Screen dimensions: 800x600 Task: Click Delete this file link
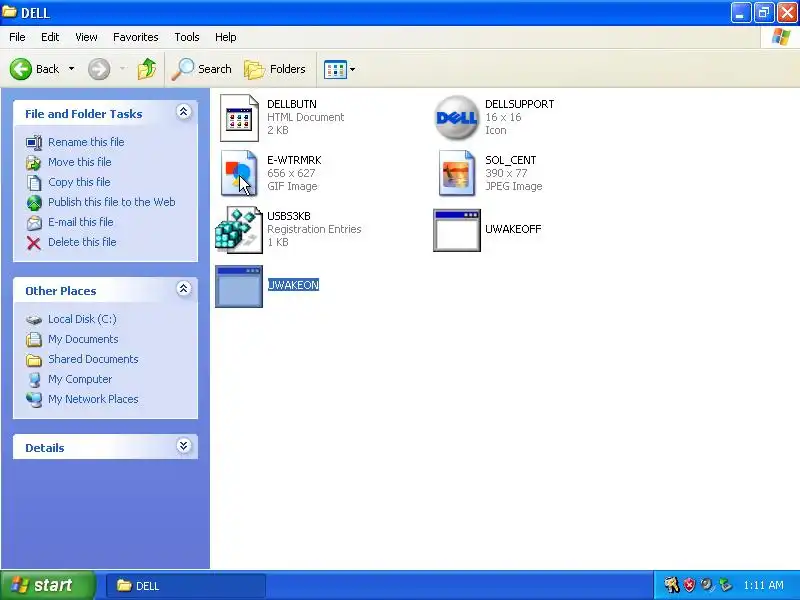click(82, 242)
